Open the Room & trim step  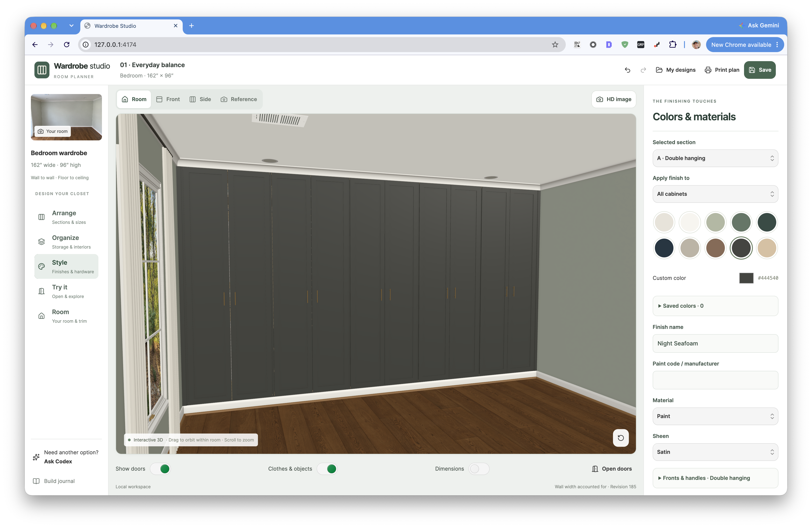pos(66,316)
